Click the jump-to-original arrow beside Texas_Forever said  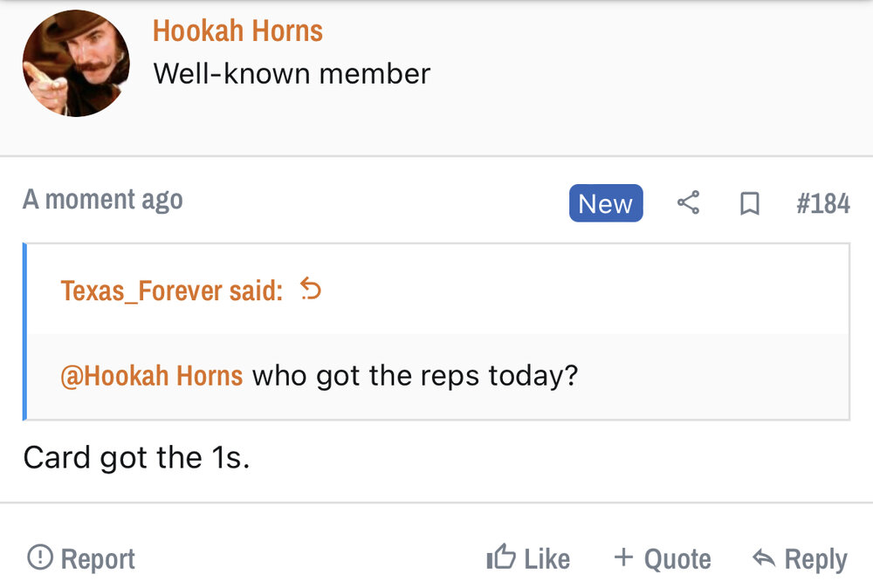310,289
